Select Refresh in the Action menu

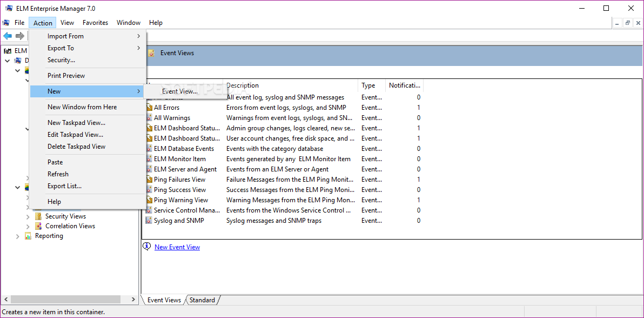[x=88, y=174]
